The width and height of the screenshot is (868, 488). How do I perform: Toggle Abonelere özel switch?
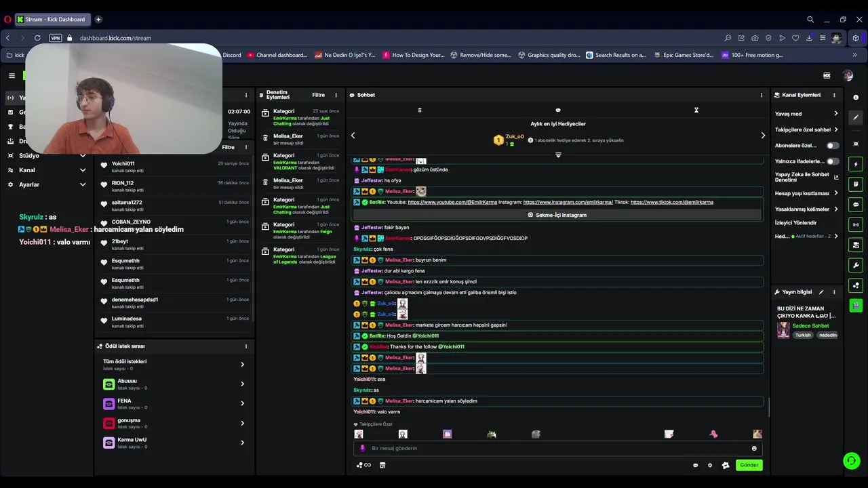[x=832, y=145]
